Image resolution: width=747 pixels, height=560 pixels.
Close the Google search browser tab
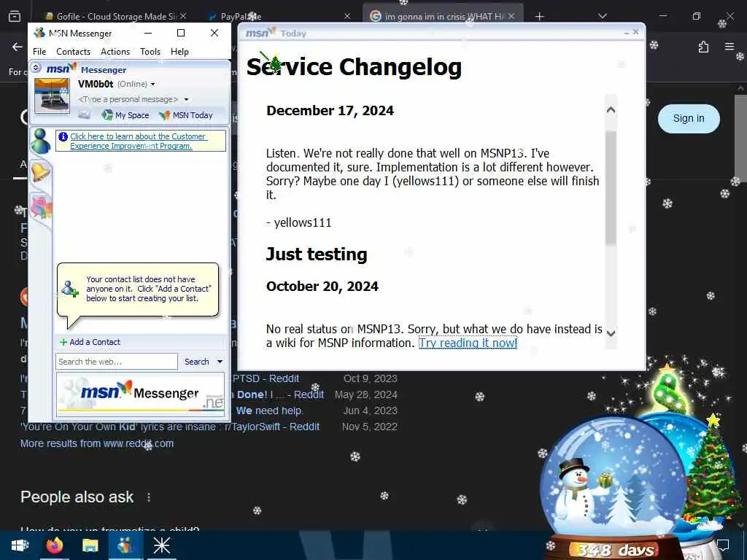click(x=511, y=16)
